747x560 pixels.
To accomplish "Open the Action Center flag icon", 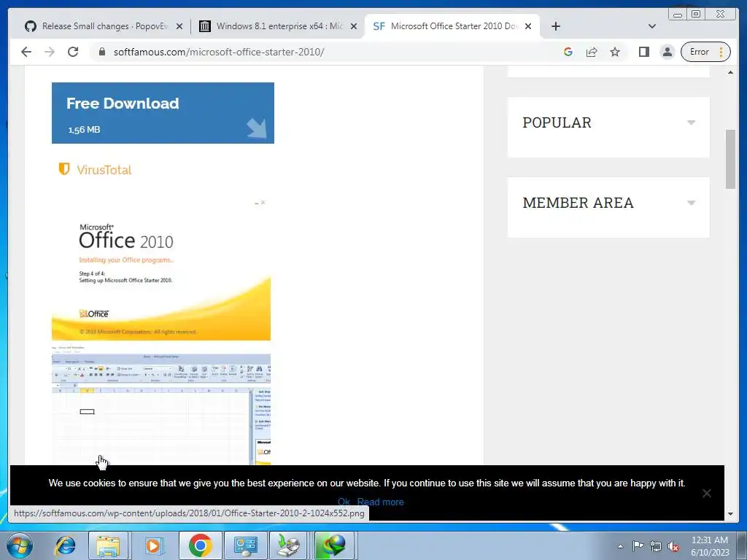I will (638, 546).
